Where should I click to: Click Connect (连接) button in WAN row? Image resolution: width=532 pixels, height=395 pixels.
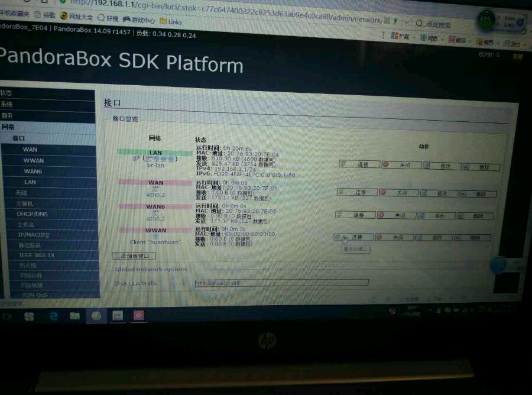tap(357, 192)
